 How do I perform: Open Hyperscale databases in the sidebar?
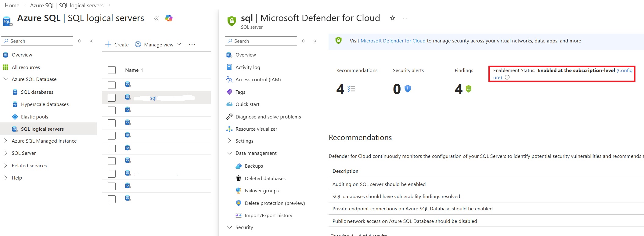[x=45, y=104]
